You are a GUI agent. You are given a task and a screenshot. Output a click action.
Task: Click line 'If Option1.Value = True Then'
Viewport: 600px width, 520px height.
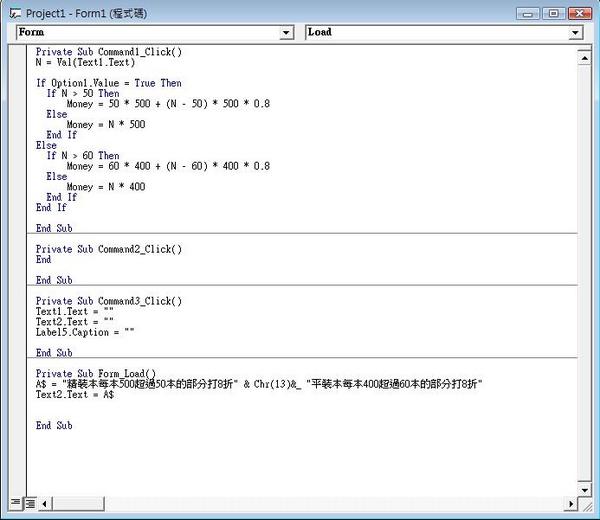[x=109, y=83]
